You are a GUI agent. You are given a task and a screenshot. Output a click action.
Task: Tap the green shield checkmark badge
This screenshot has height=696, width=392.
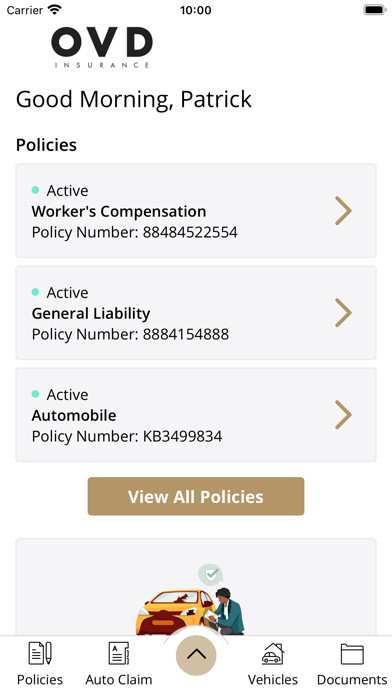pos(210,575)
